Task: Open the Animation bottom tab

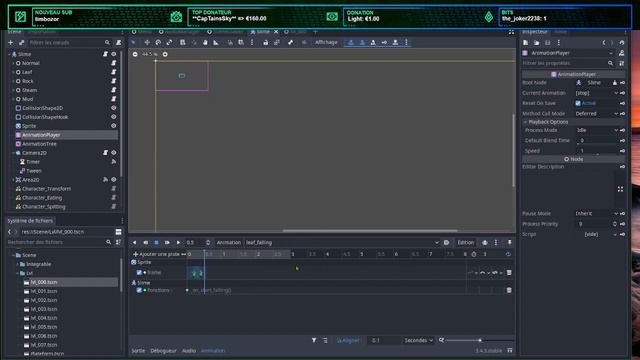Action: pos(213,351)
